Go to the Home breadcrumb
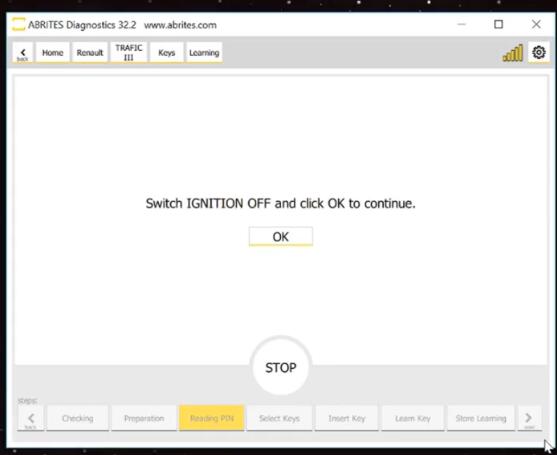Image resolution: width=557 pixels, height=455 pixels. (53, 53)
